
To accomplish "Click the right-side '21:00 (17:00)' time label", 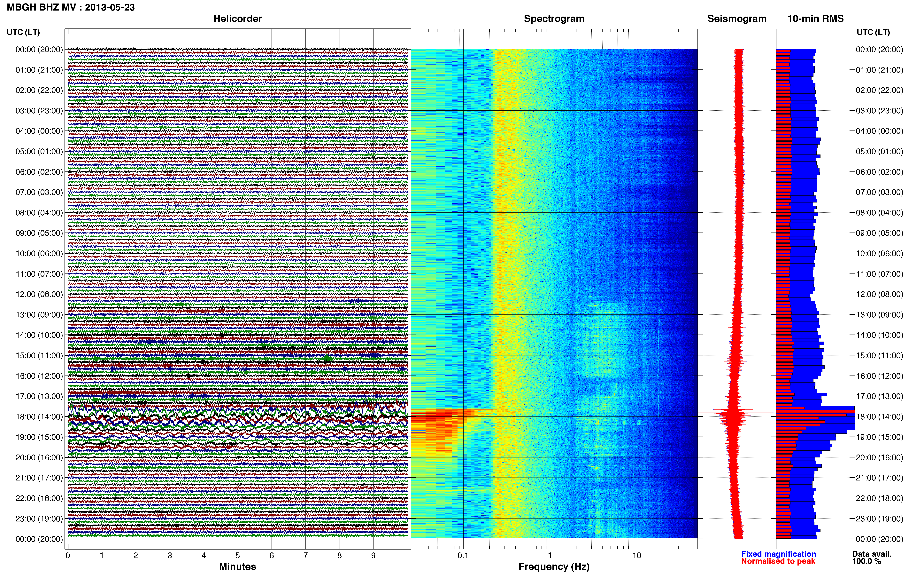I will (879, 478).
